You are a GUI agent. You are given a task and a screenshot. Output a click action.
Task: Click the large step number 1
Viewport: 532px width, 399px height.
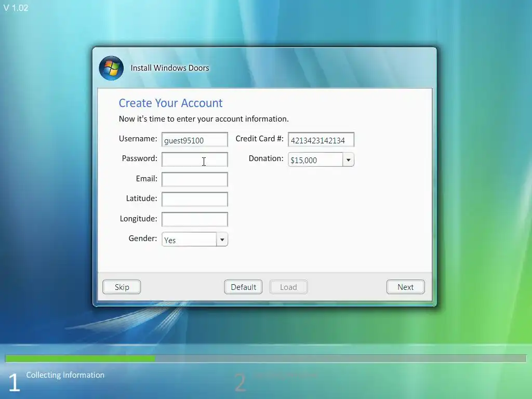14,382
